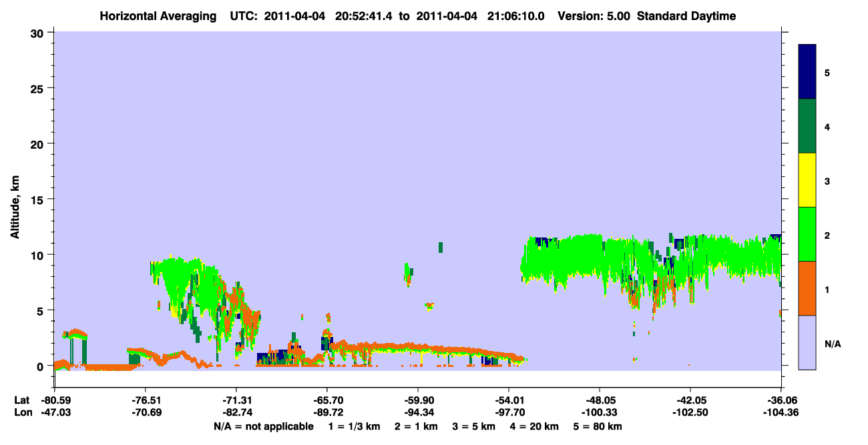Click the colorbar label 3
Viewport: 868px width, 445px height.
click(827, 180)
